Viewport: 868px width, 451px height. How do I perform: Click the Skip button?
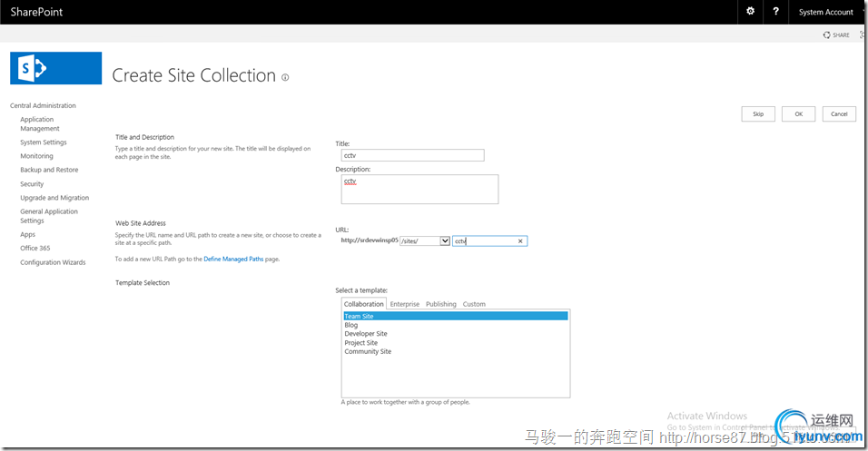[758, 114]
